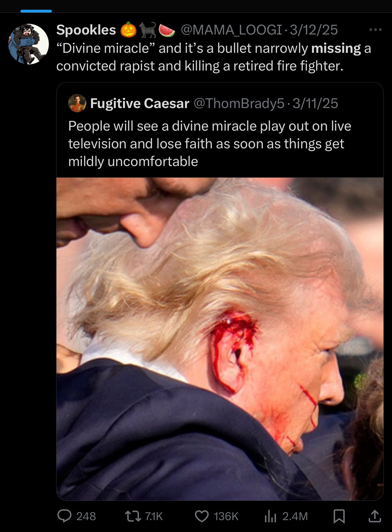Image resolution: width=392 pixels, height=532 pixels.
Task: Open the 3/11/25 quoted post timestamp
Action: point(315,103)
